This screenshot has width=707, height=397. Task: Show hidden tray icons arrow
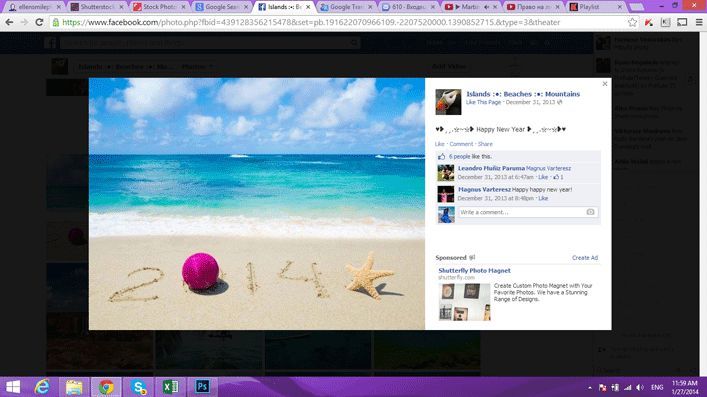[590, 388]
